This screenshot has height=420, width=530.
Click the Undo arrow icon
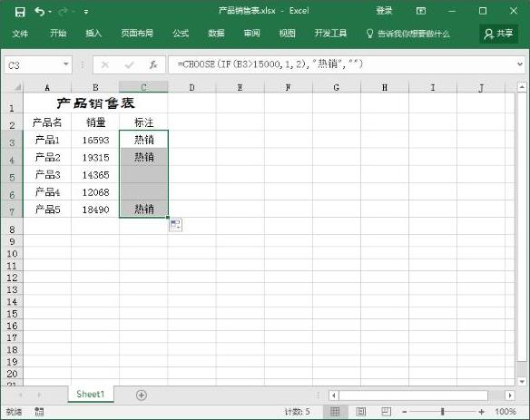pos(40,12)
